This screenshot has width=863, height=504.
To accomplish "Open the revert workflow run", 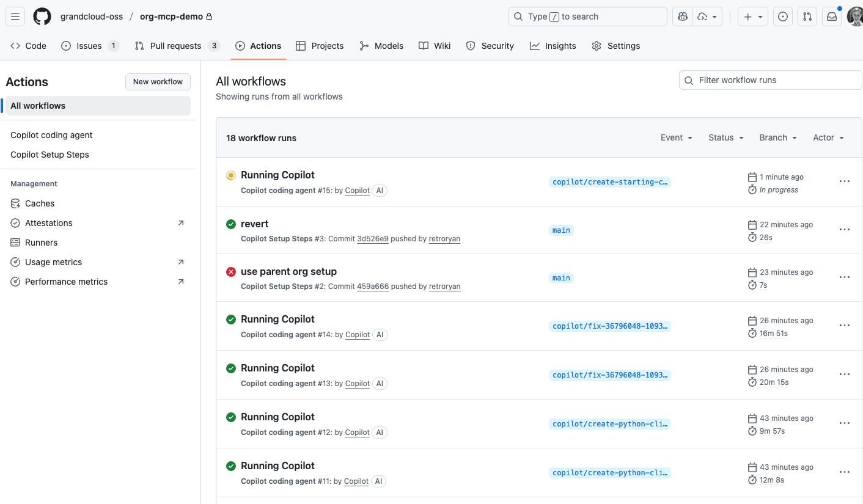I will [255, 224].
